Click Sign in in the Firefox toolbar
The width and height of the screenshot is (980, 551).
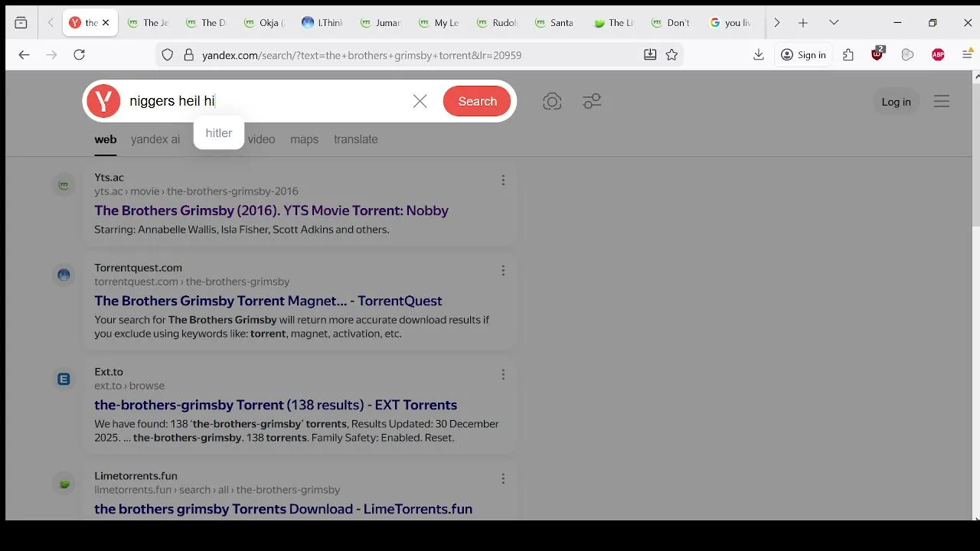click(803, 55)
